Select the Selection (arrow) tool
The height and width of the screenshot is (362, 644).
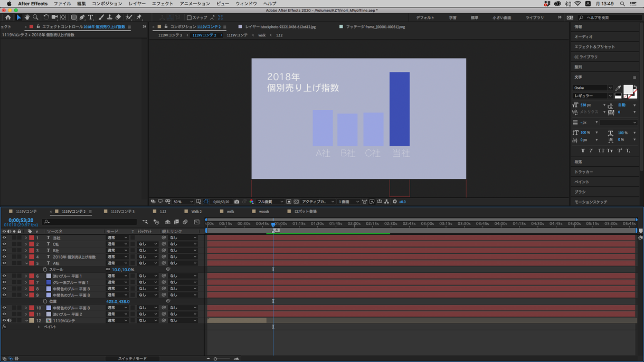pyautogui.click(x=18, y=17)
